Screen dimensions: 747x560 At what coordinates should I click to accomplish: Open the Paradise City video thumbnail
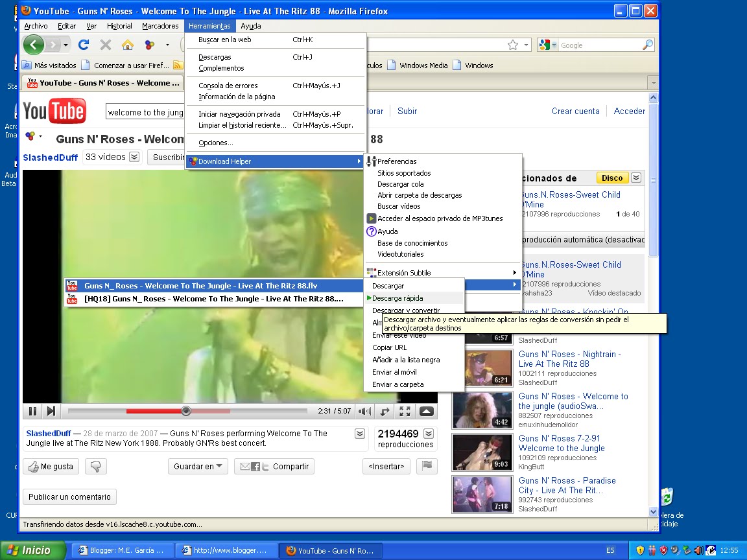[482, 495]
